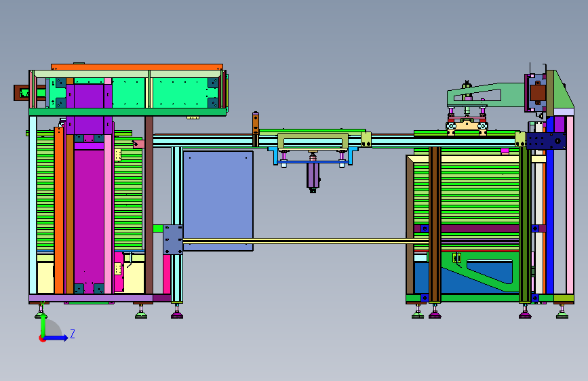Select the orange top cover bar on the left unit
Screen dimensions: 588x381
137,67
